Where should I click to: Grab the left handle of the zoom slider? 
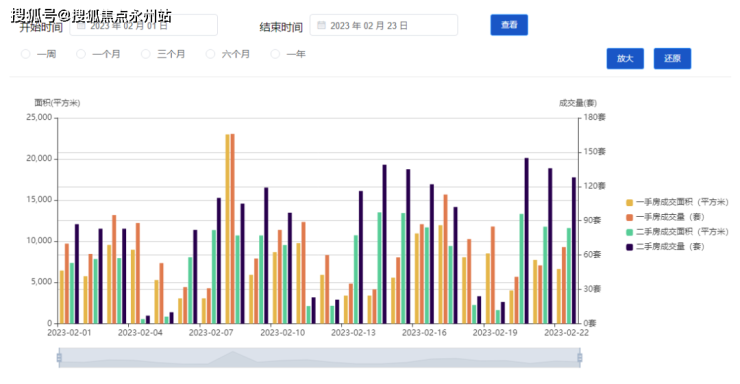59,358
